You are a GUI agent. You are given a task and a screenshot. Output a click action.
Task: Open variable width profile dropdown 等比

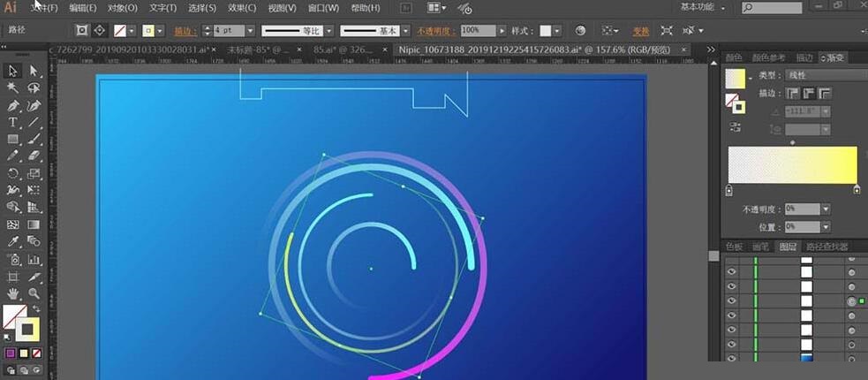[x=329, y=30]
